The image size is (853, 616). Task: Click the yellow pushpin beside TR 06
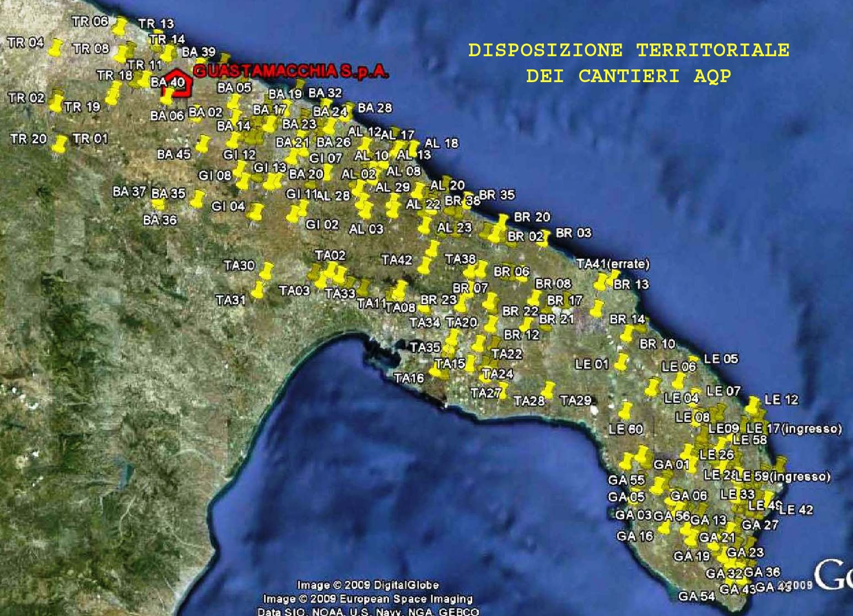tap(120, 26)
